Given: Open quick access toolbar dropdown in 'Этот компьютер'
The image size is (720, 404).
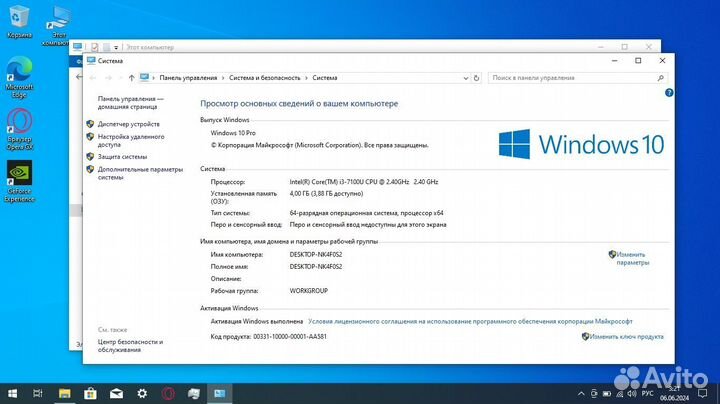Looking at the screenshot, I should click(116, 47).
